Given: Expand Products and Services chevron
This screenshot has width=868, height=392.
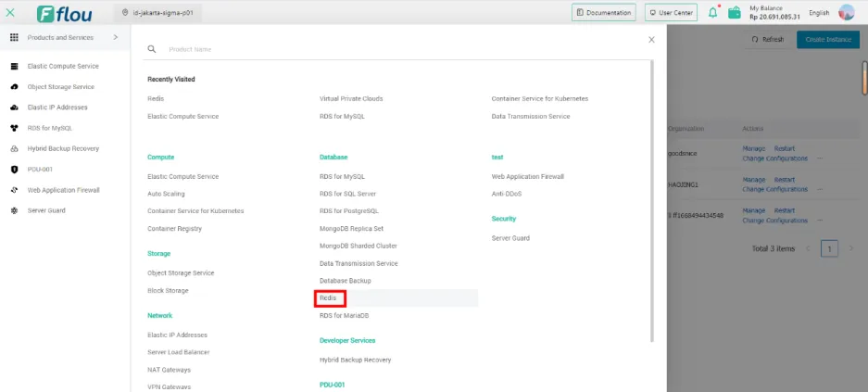Looking at the screenshot, I should tap(115, 37).
